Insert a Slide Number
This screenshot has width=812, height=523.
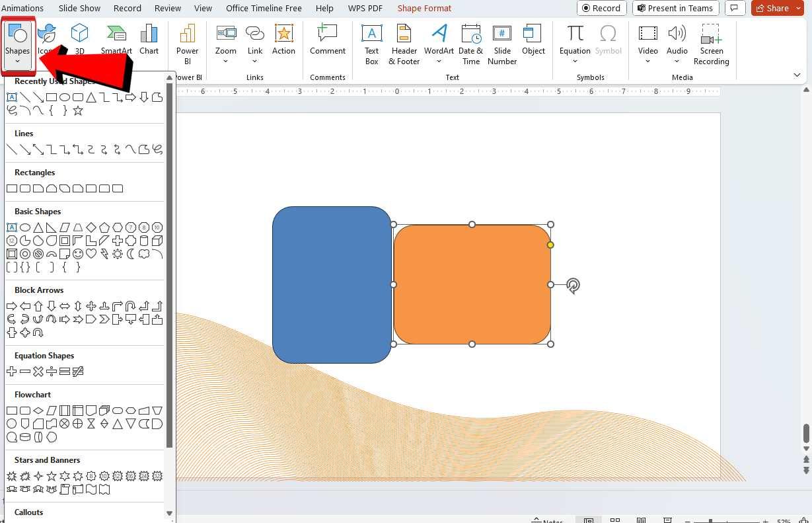coord(502,44)
